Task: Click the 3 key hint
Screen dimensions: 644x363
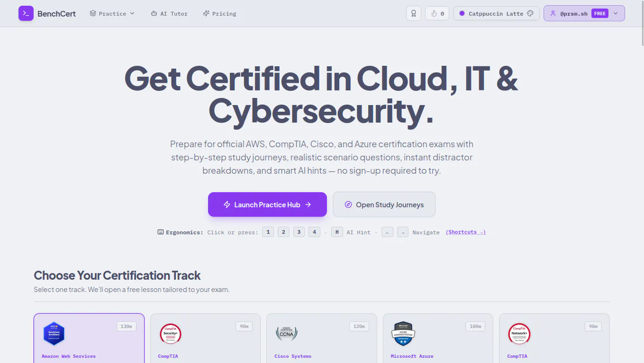Action: click(x=299, y=232)
